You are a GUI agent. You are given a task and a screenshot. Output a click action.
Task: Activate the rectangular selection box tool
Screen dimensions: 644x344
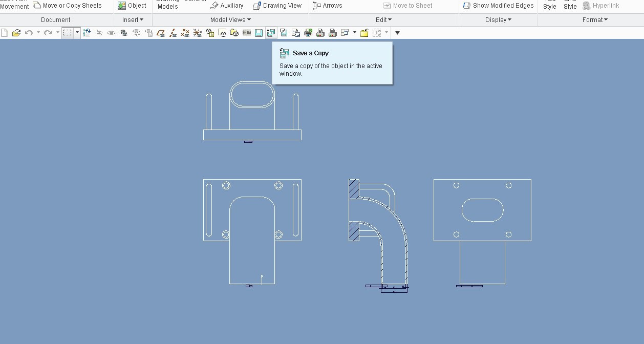(68, 33)
